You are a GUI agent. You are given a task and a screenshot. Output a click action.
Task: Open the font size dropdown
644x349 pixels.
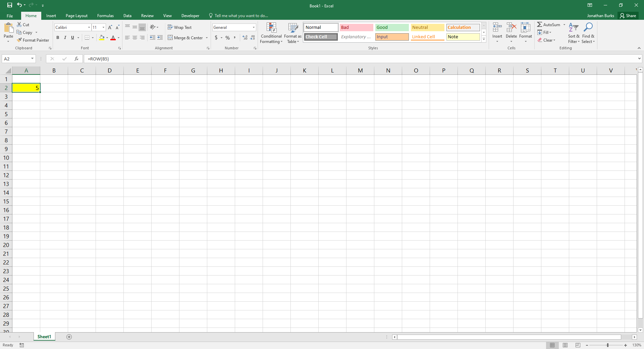click(x=103, y=27)
